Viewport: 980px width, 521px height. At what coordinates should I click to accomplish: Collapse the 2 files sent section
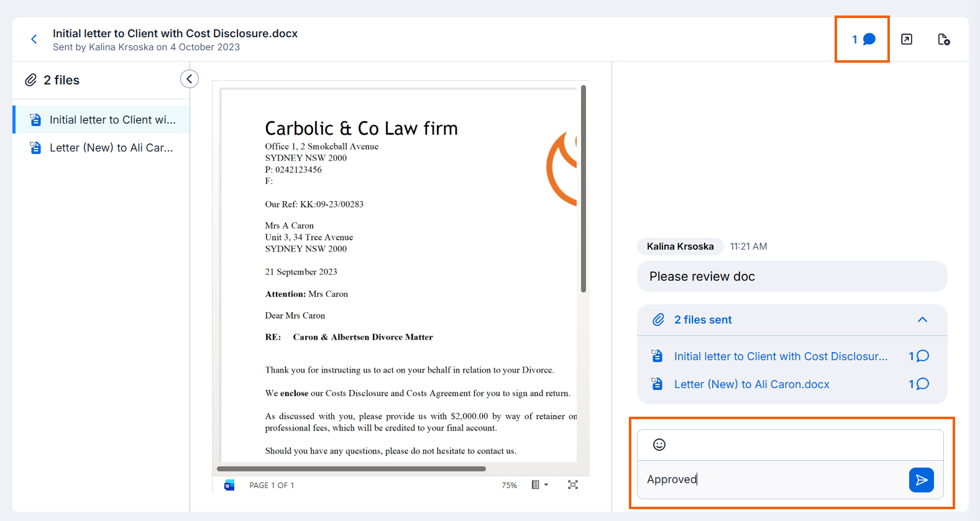click(x=923, y=320)
